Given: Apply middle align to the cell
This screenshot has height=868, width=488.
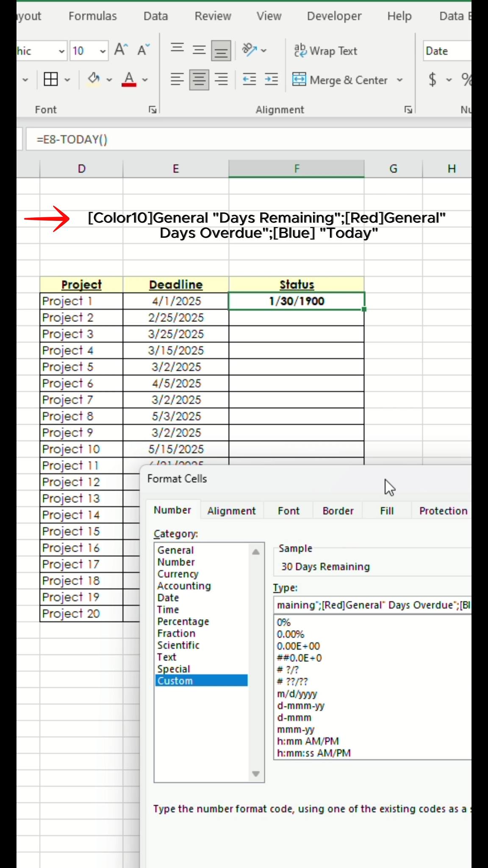Looking at the screenshot, I should click(x=199, y=50).
